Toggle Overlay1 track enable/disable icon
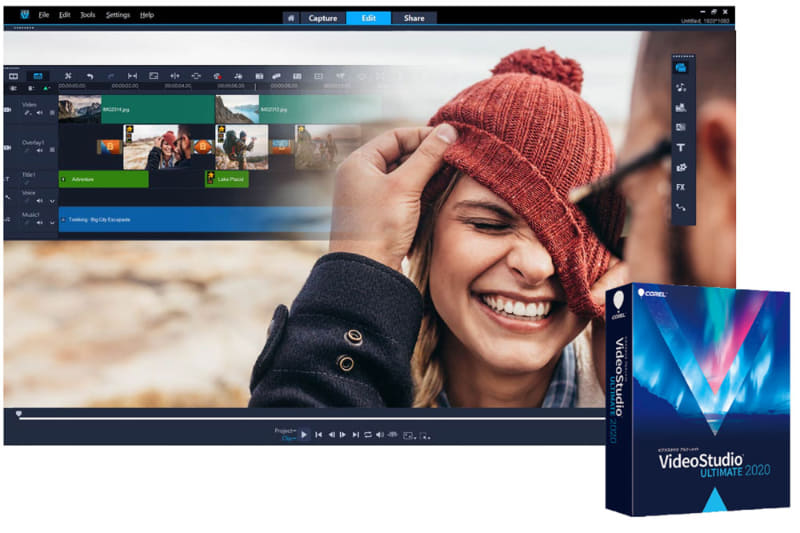800x533 pixels. pyautogui.click(x=8, y=147)
